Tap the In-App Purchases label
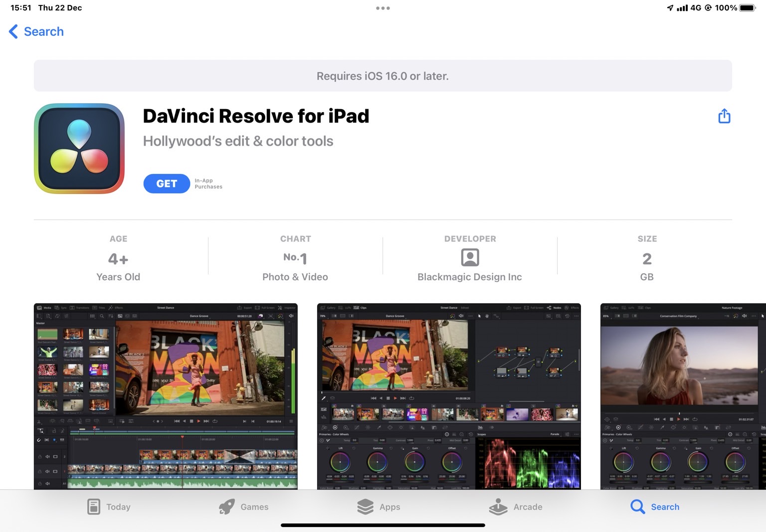Image resolution: width=766 pixels, height=532 pixels. click(x=208, y=183)
